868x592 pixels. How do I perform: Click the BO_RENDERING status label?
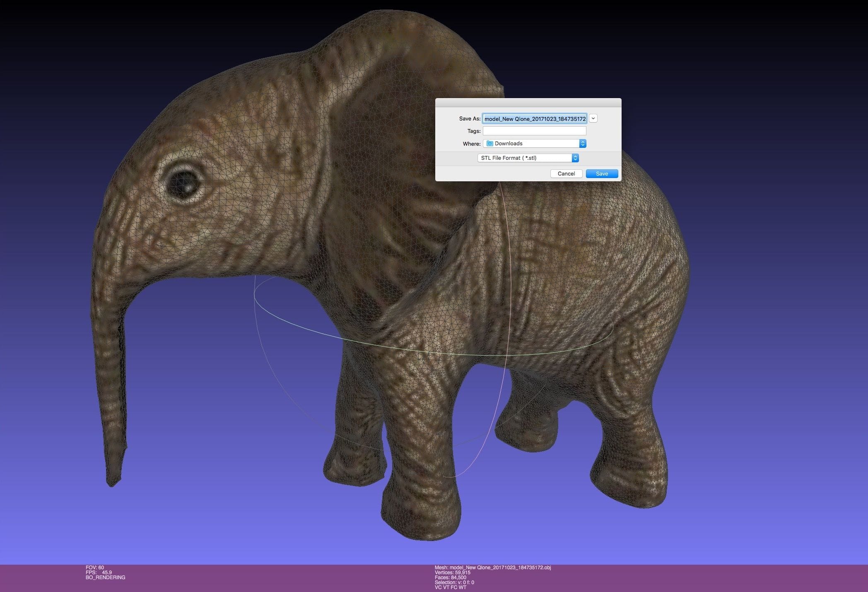105,578
